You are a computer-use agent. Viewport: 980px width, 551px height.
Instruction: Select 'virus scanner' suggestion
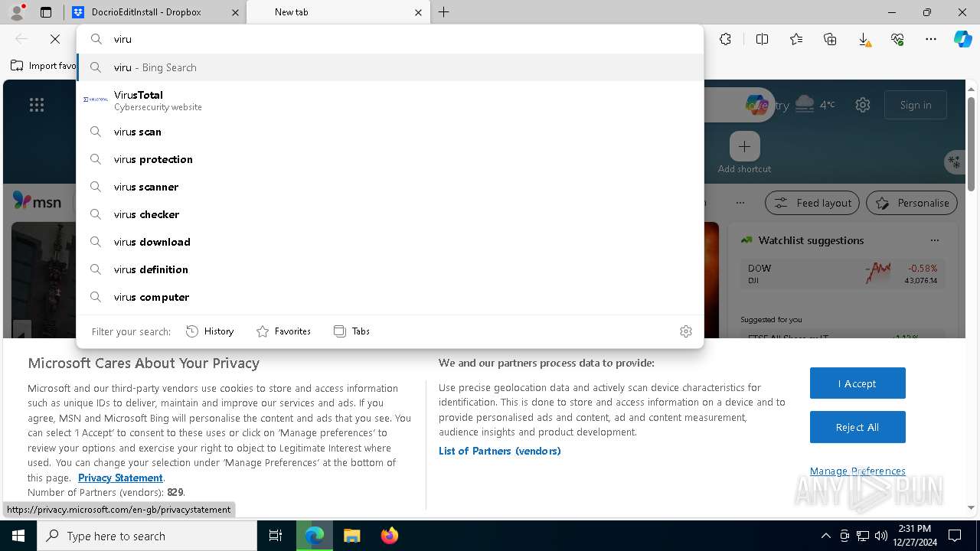(x=390, y=187)
